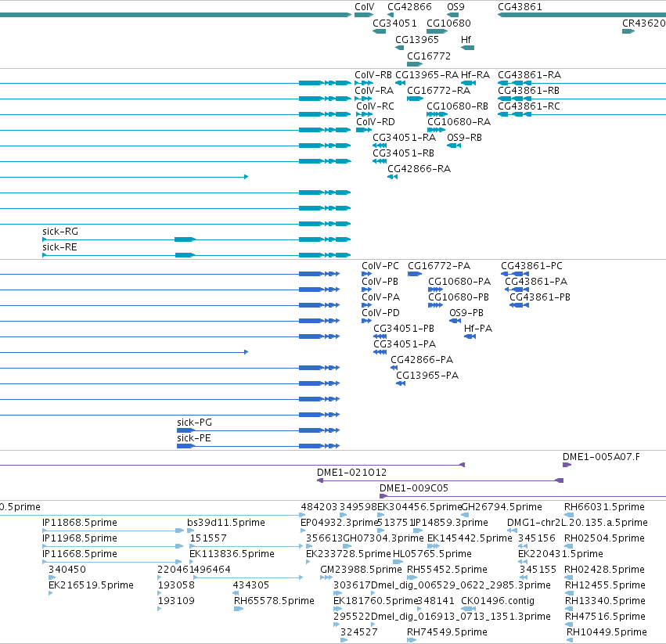Select the ColV gene label
666x644 pixels.
point(364,7)
